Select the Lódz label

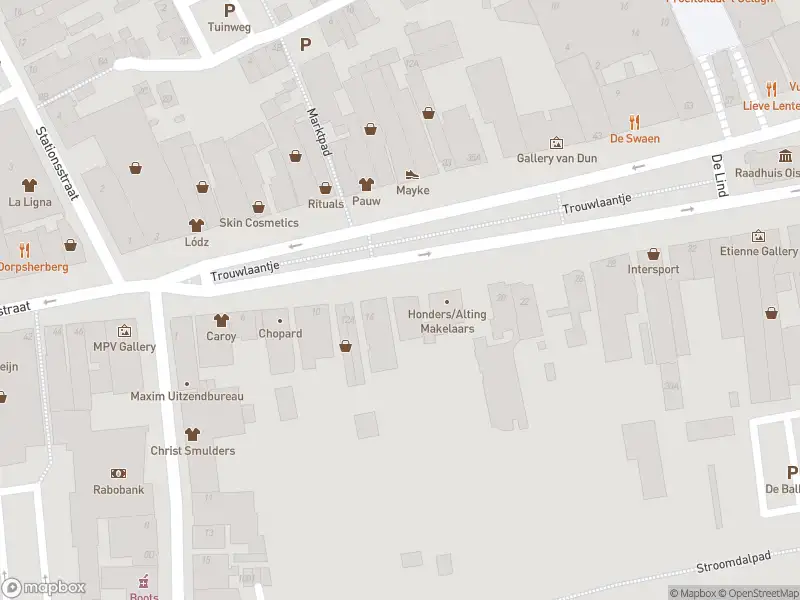pyautogui.click(x=196, y=242)
